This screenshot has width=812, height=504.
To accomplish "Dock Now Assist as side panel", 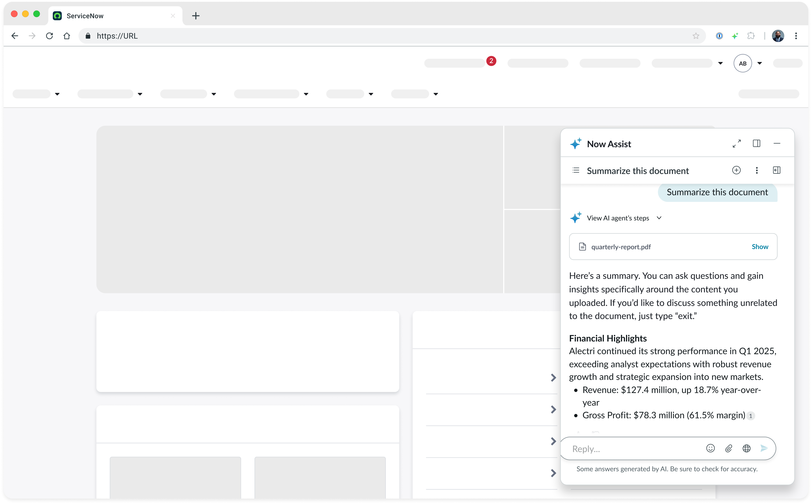I will 756,144.
